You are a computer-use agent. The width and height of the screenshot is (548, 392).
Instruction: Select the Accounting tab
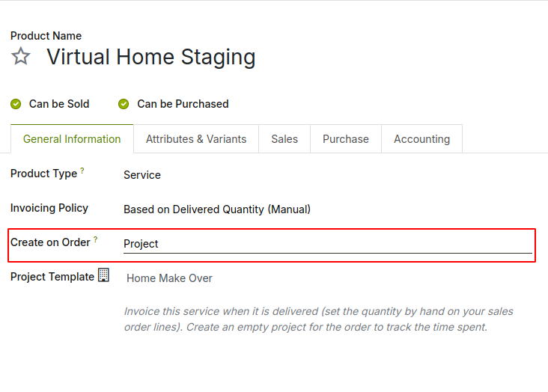[421, 139]
